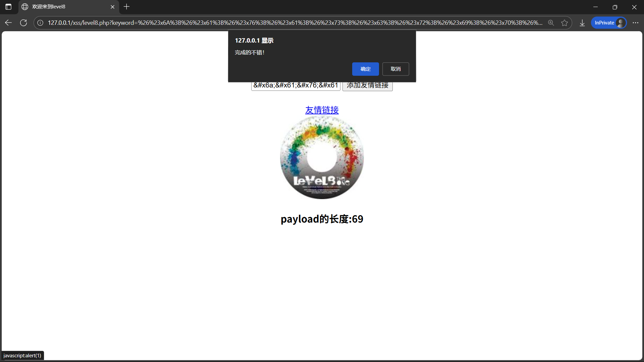Dismiss the dialog with 取消 button
The height and width of the screenshot is (362, 644).
[395, 69]
